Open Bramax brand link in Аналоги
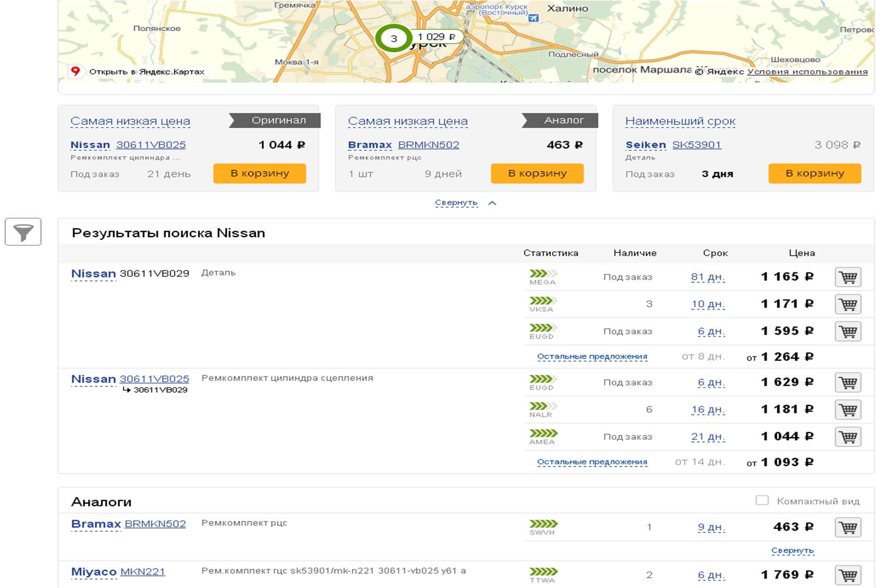876x588 pixels. [x=96, y=524]
